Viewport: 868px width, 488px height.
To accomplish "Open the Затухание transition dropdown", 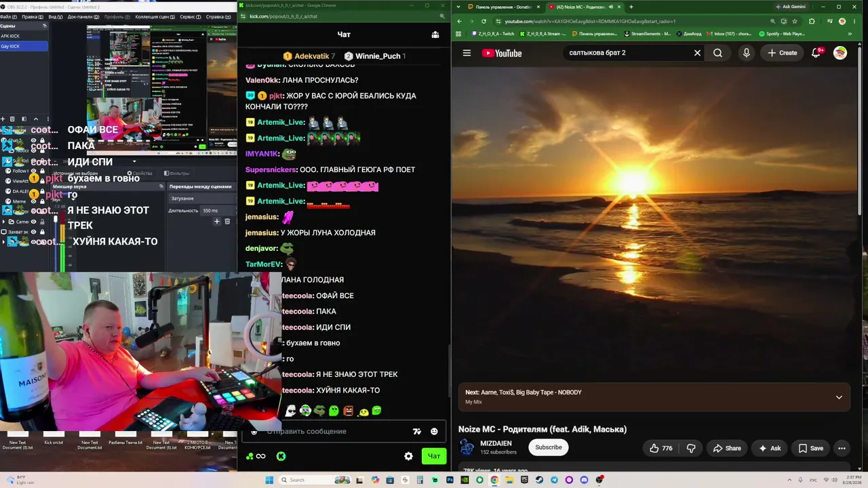I will pyautogui.click(x=201, y=199).
